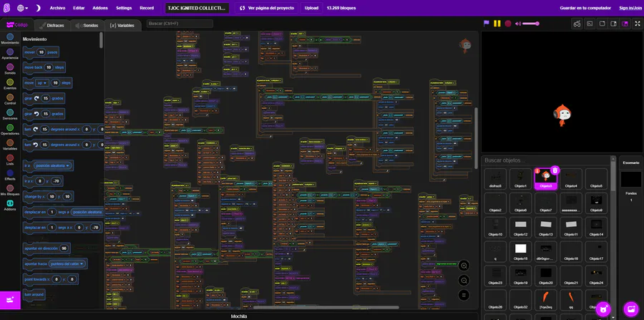Screen dimensions: 644x320
Task: Select the Objeto20 sprite
Action: [x=546, y=276]
